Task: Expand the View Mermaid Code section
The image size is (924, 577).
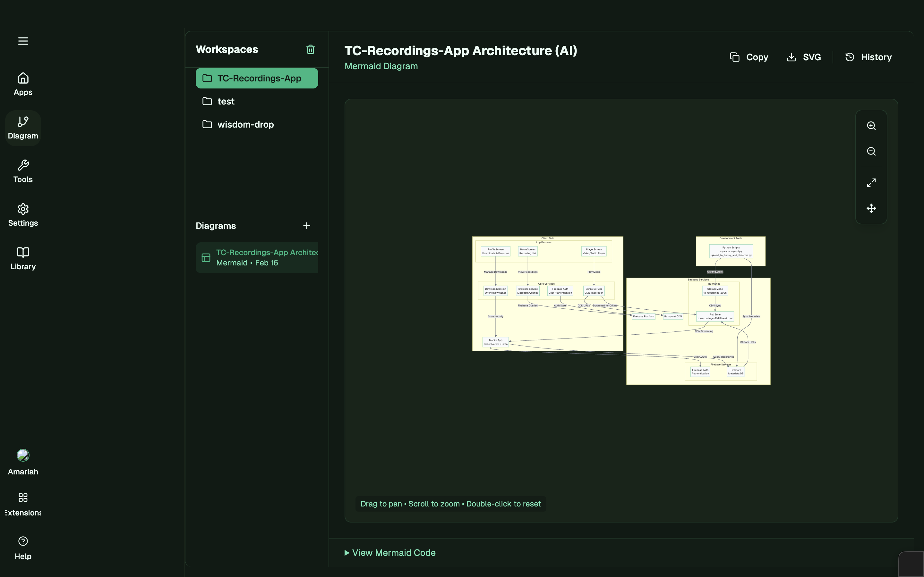Action: (390, 552)
